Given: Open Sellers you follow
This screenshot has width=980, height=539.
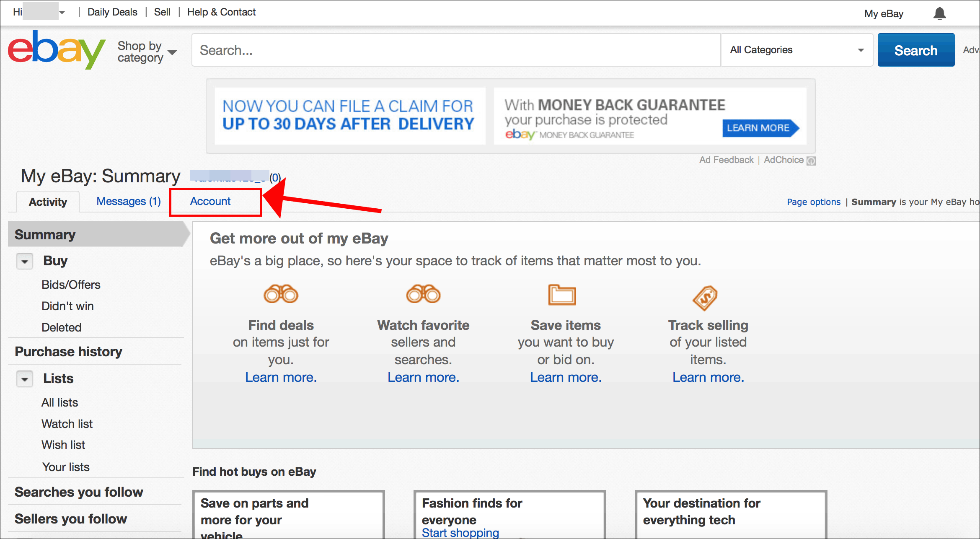Looking at the screenshot, I should pyautogui.click(x=71, y=518).
